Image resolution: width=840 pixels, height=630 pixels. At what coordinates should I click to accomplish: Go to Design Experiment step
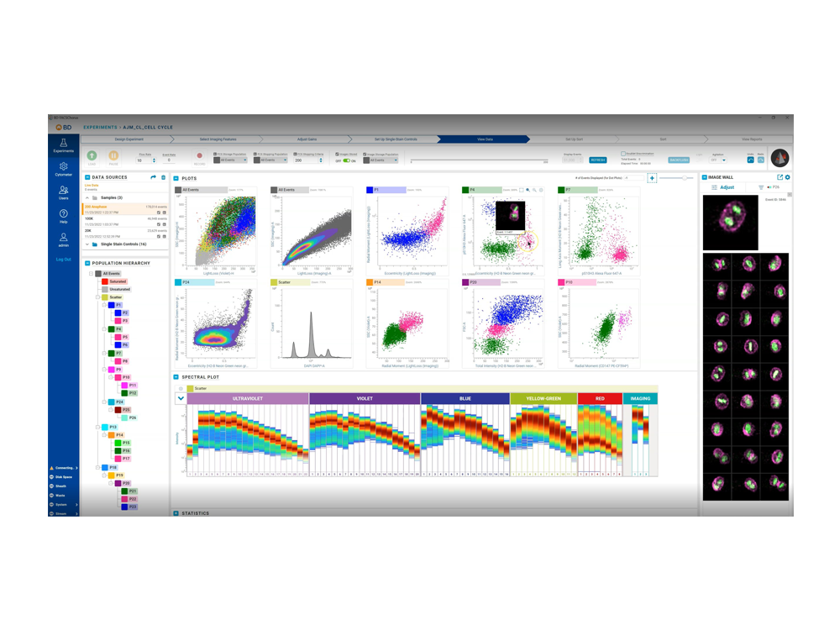pos(129,139)
